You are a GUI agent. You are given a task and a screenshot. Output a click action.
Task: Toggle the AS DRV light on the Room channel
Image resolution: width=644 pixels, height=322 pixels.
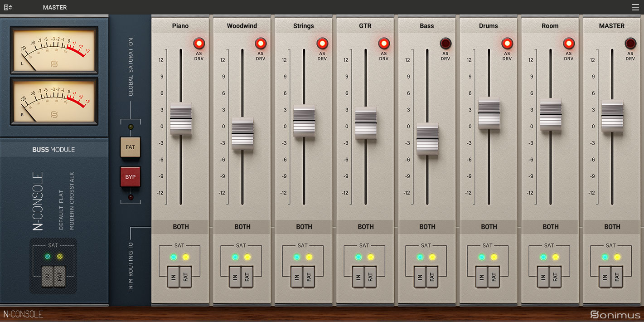[569, 44]
